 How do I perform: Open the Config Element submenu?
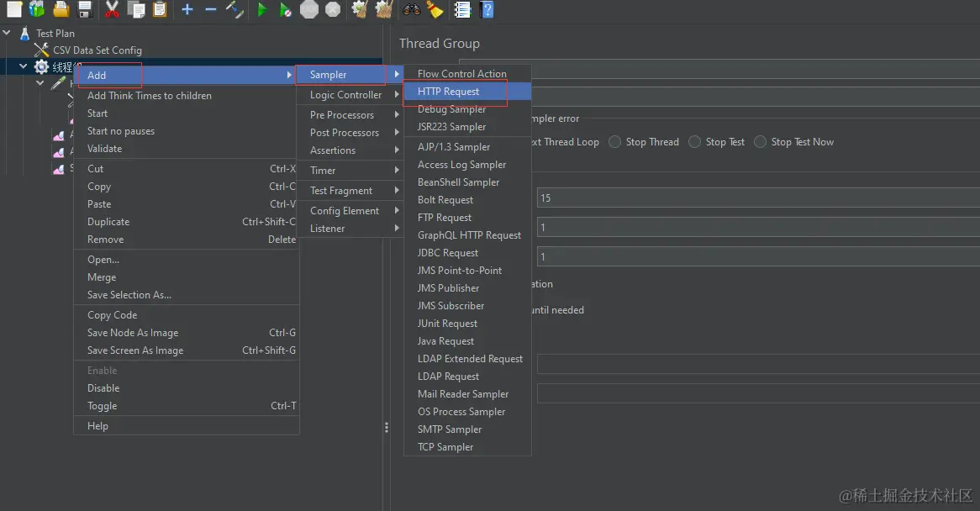[350, 210]
